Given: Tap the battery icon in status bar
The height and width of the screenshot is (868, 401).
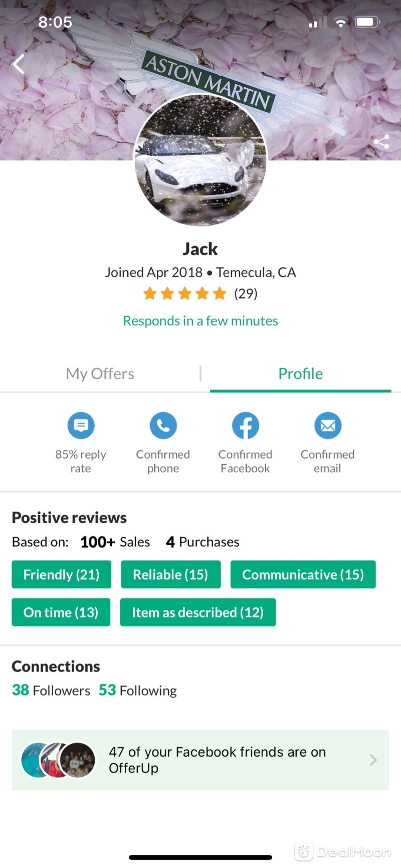Looking at the screenshot, I should click(367, 22).
